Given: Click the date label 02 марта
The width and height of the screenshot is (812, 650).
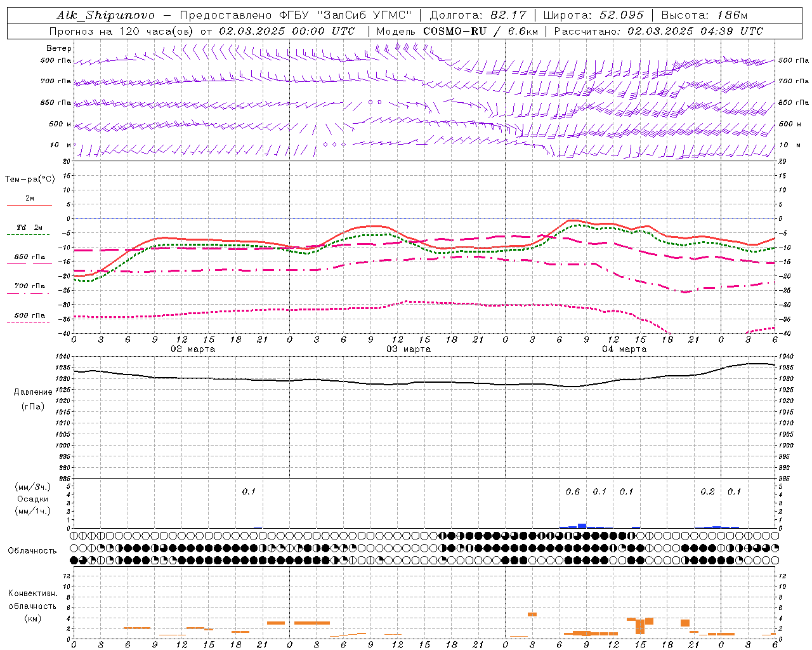Looking at the screenshot, I should (193, 349).
